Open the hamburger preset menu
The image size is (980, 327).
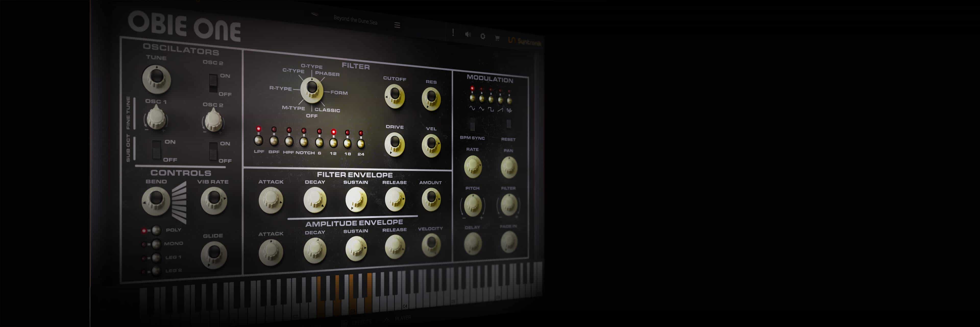coord(397,25)
